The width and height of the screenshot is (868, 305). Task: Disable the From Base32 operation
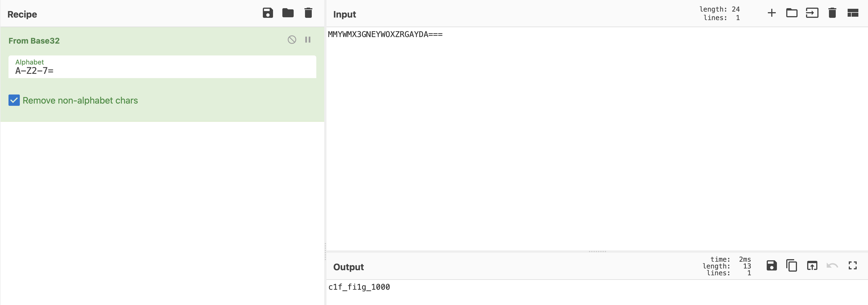(x=292, y=40)
